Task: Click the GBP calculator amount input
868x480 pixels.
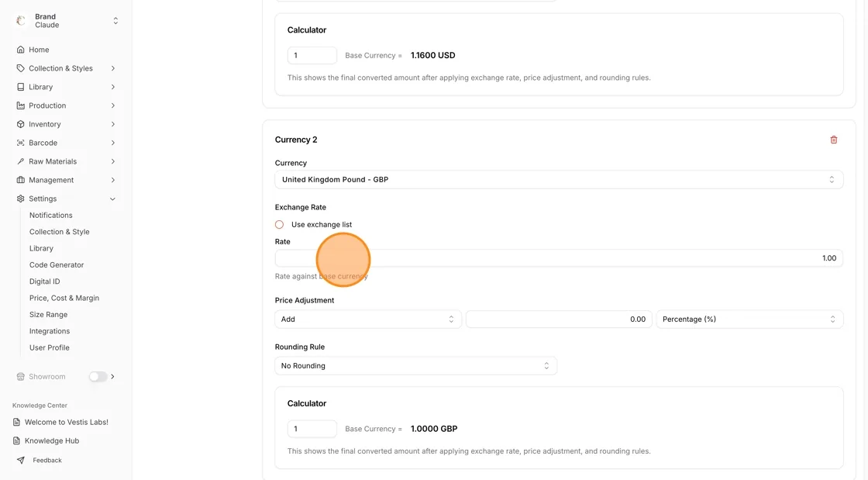Action: pyautogui.click(x=312, y=429)
